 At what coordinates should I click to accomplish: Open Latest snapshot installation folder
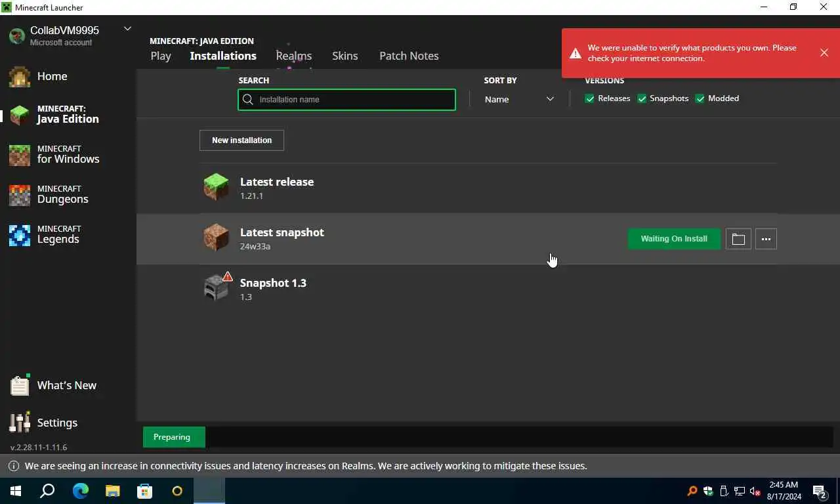[x=738, y=239]
